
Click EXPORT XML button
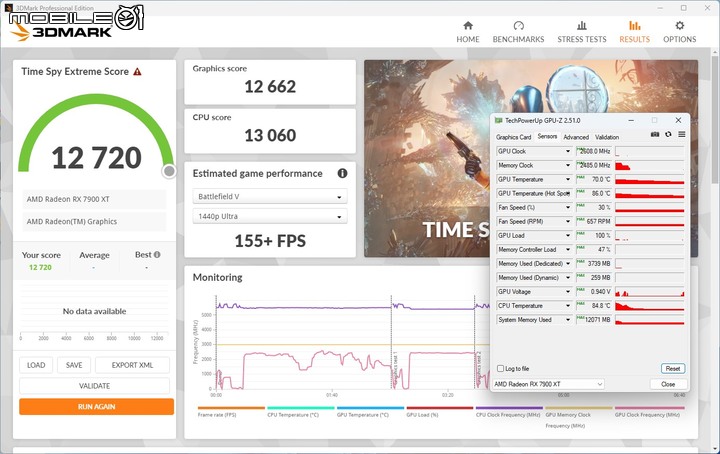132,365
